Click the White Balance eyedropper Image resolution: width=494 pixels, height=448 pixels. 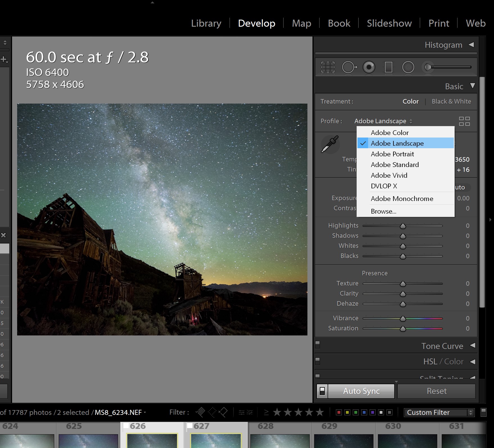click(x=330, y=144)
